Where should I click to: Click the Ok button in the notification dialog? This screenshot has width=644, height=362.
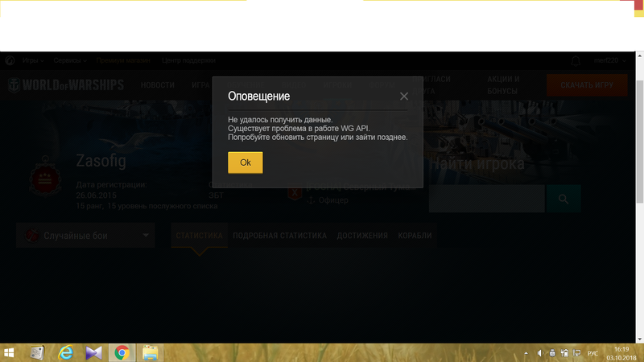tap(246, 162)
